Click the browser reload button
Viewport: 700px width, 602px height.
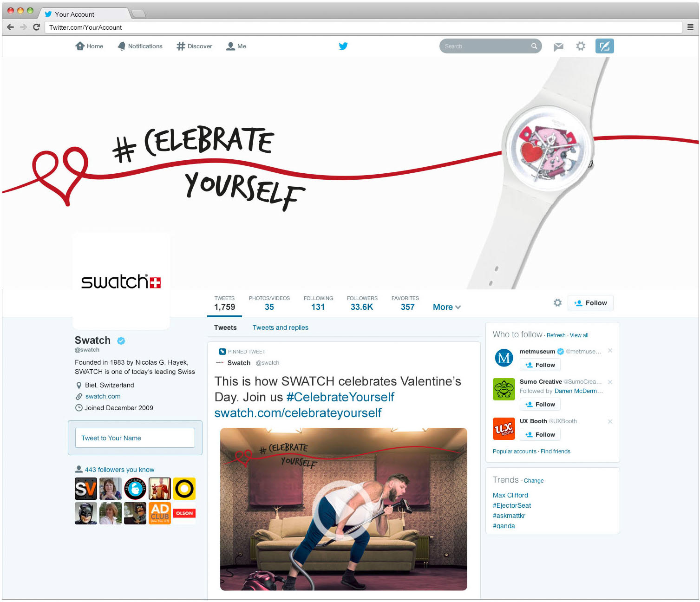(36, 27)
